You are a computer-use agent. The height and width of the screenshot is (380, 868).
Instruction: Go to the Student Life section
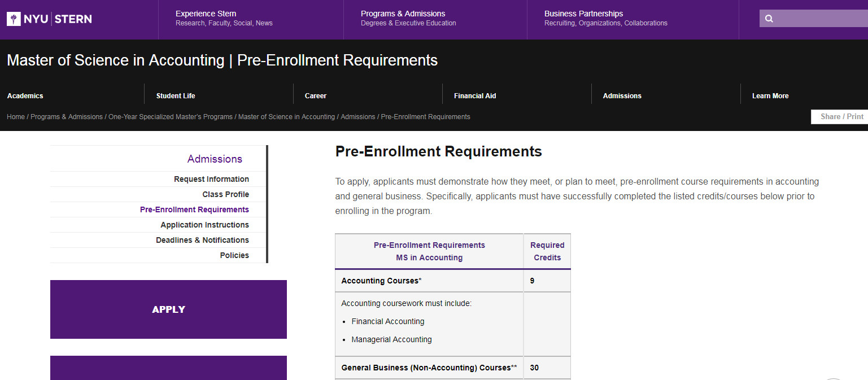point(176,96)
